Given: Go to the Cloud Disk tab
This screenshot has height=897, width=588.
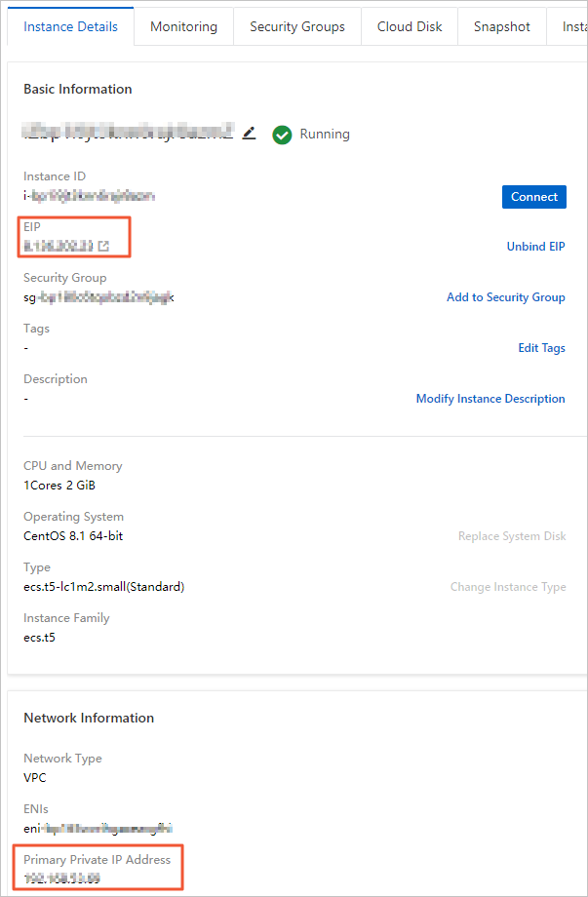Looking at the screenshot, I should pos(410,26).
